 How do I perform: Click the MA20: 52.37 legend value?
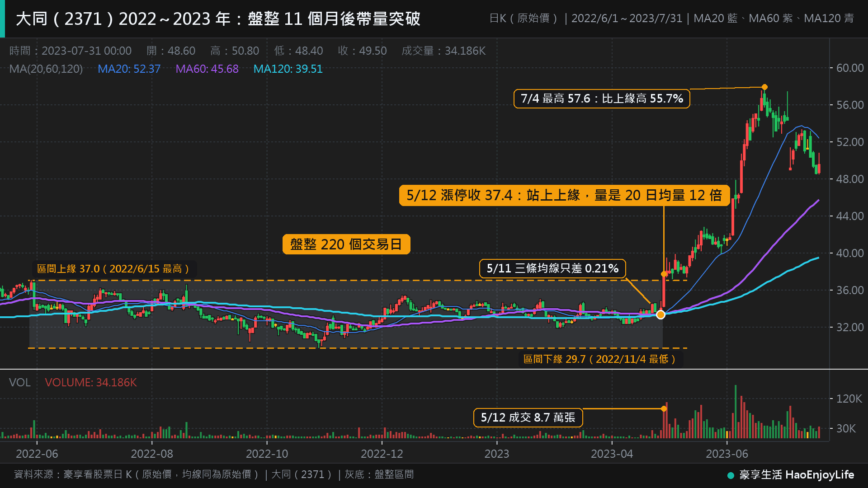point(129,69)
